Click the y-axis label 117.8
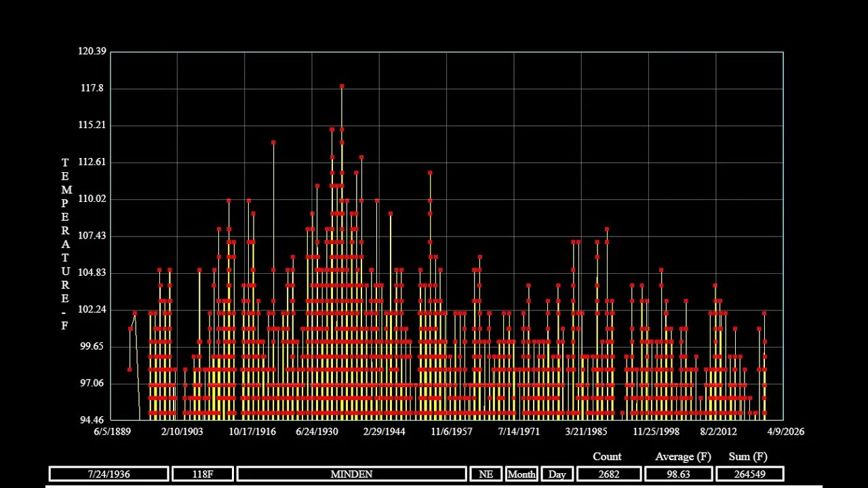The image size is (868, 488). 92,88
